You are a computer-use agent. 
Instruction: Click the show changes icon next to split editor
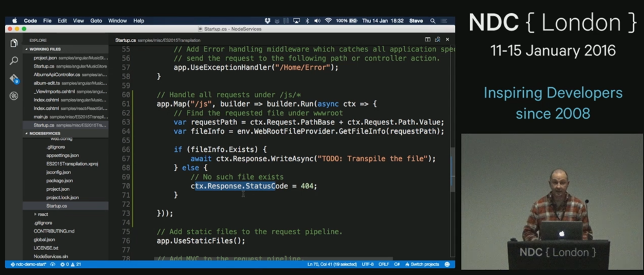tap(438, 40)
